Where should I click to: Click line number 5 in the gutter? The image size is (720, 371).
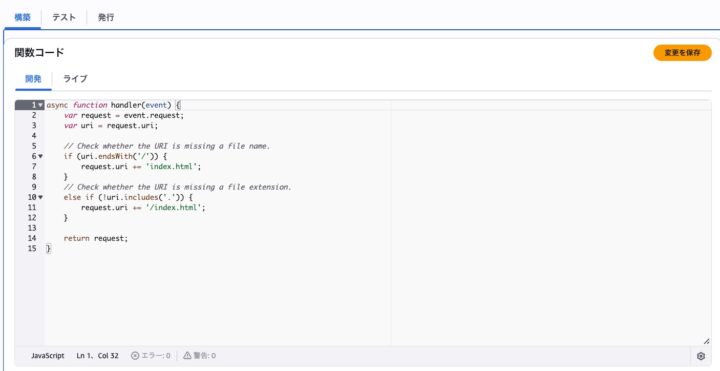34,146
